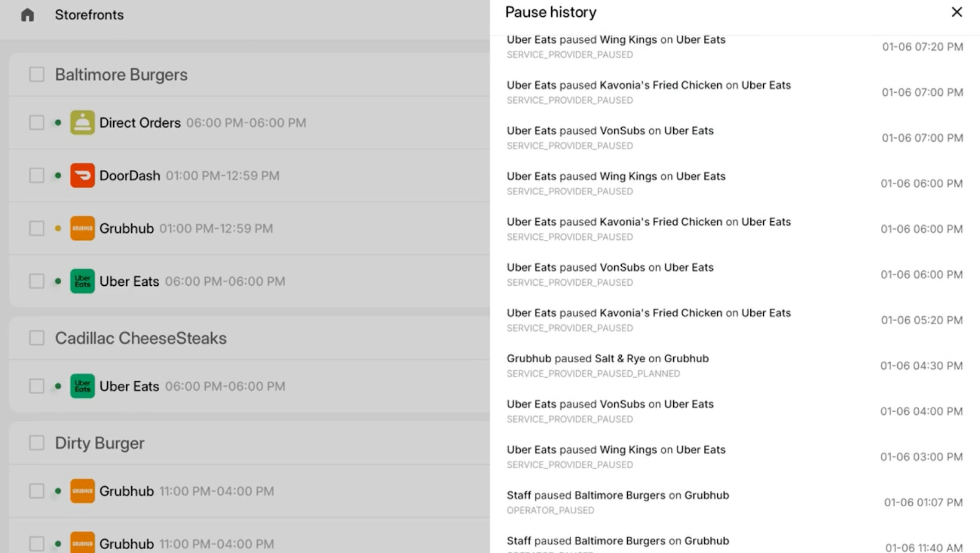
Task: Click Cadillac CheeseSteaks' Uber Eats icon
Action: pos(82,386)
